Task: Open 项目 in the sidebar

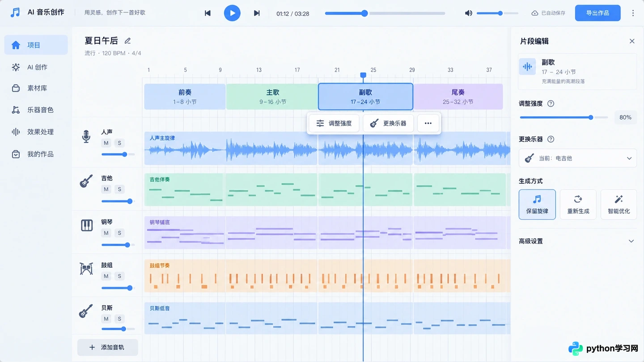Action: (x=36, y=45)
